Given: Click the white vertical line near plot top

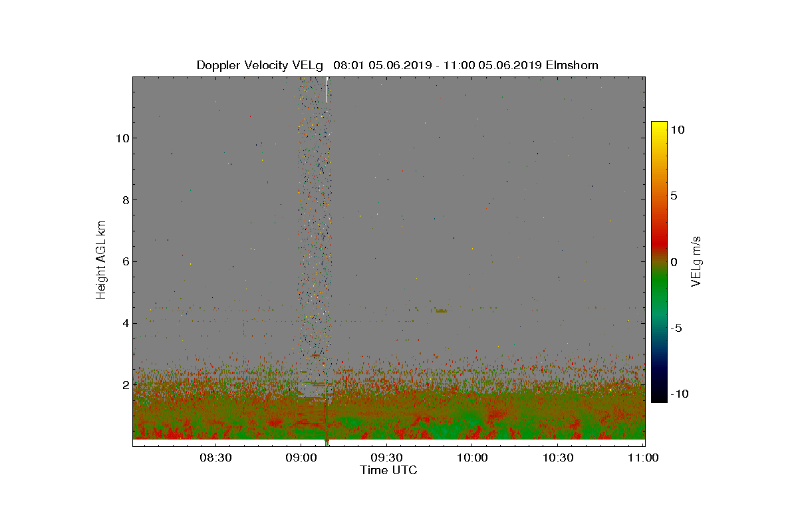Looking at the screenshot, I should click(327, 89).
